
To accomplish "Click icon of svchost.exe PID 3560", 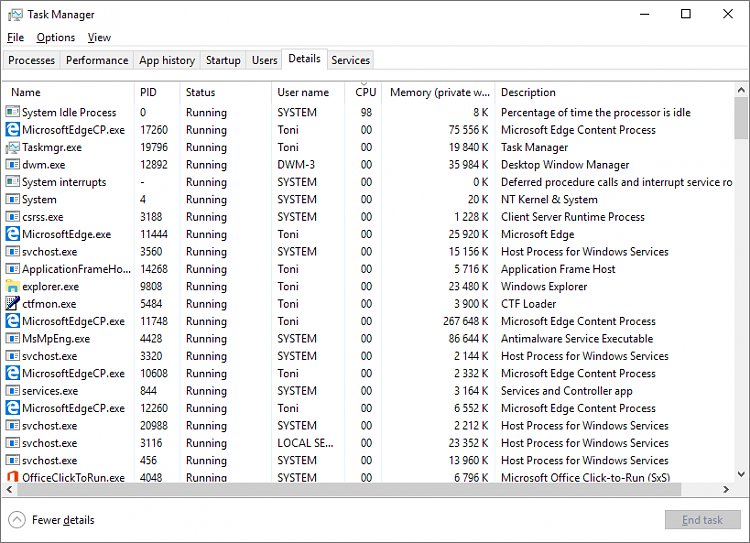I will pyautogui.click(x=12, y=252).
